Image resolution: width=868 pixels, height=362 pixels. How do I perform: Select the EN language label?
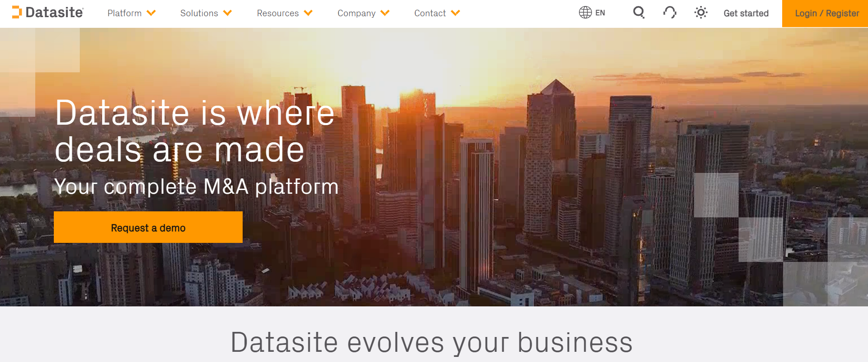pos(600,13)
